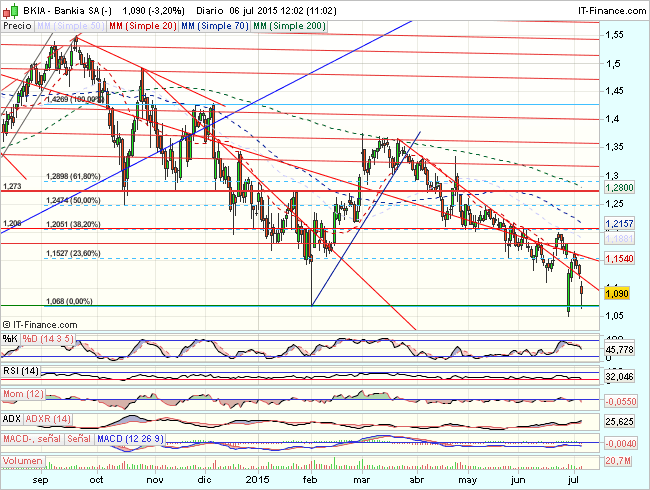This screenshot has height=490, width=650.
Task: Click the ADX value 25,625
Action: coord(619,422)
